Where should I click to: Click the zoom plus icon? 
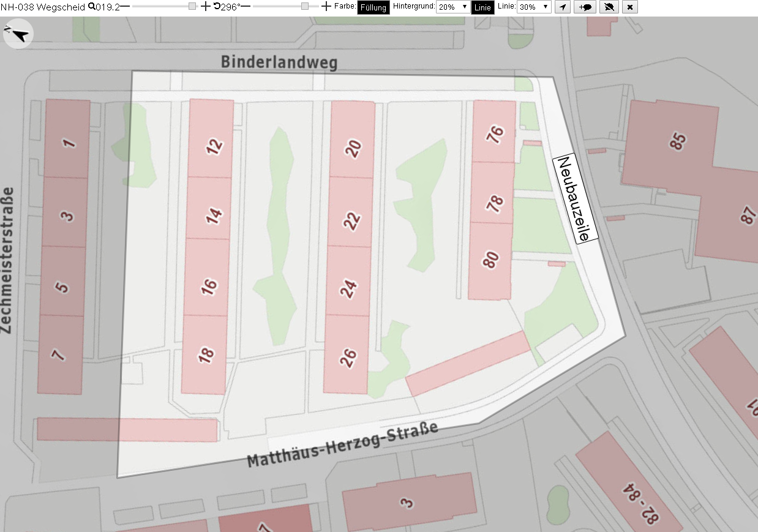[206, 7]
